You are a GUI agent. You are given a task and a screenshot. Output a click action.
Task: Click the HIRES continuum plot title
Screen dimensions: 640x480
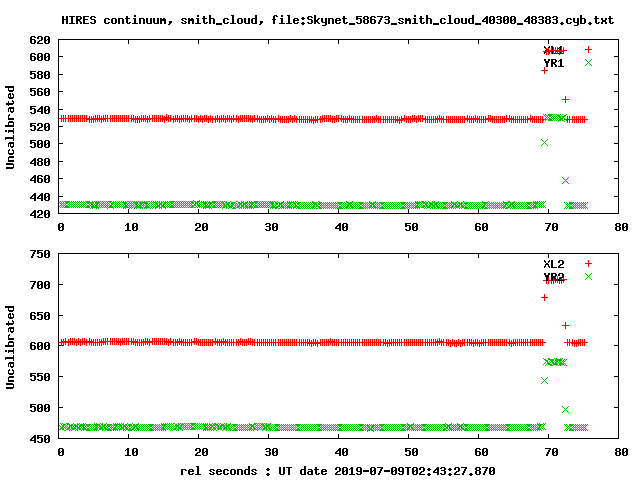[x=337, y=20]
